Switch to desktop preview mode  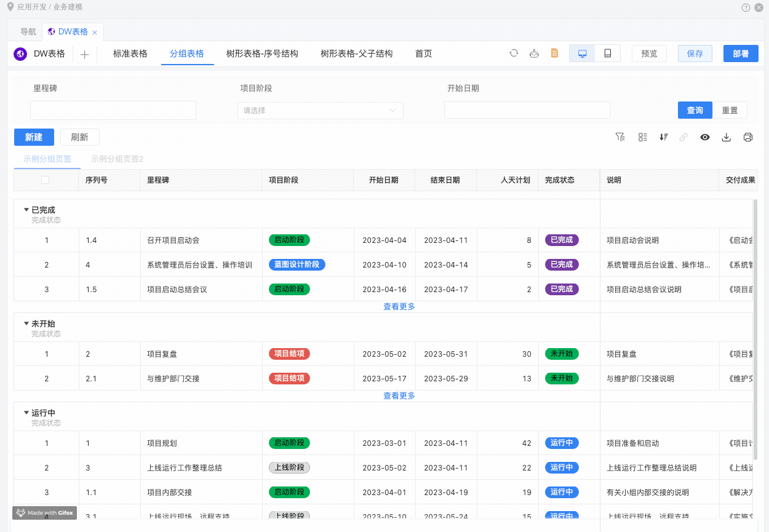582,54
